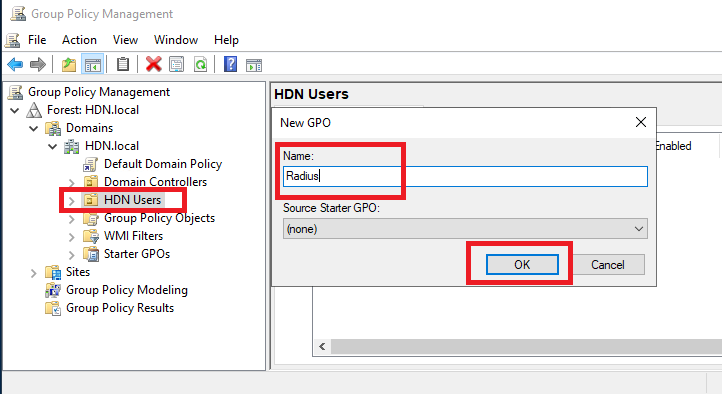Click the Group Policy Modeling icon
The width and height of the screenshot is (722, 394).
53,290
